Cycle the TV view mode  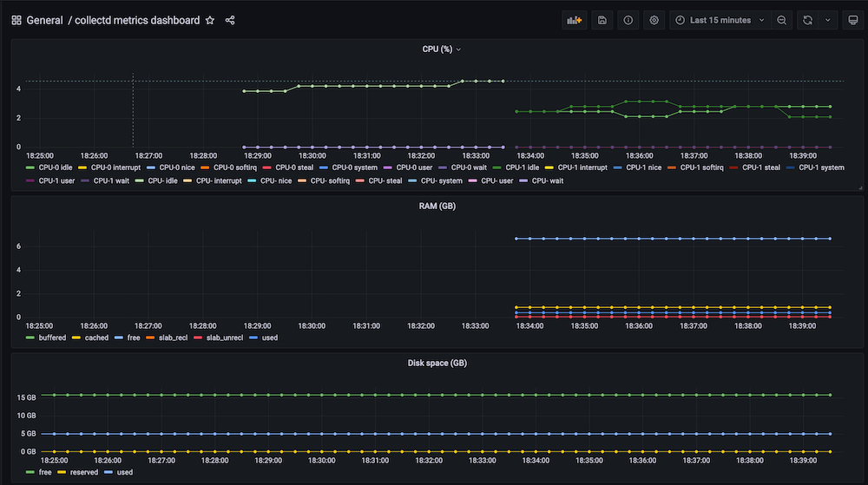point(853,21)
